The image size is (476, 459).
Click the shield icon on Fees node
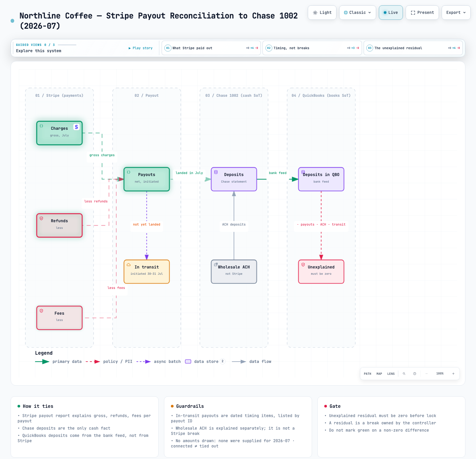click(41, 311)
